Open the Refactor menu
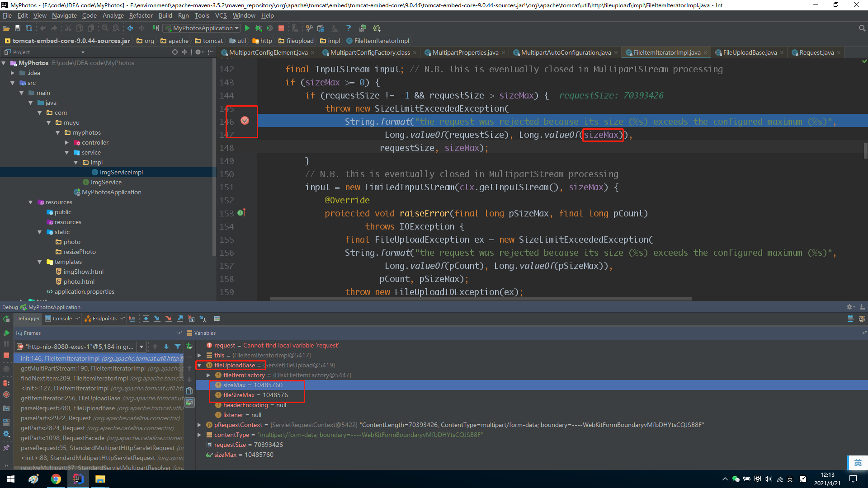Screen dimensions: 868x488 [141, 15]
